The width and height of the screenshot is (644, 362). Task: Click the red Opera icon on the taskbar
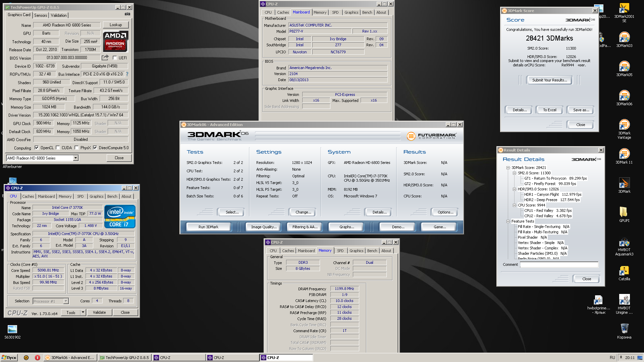(x=38, y=358)
